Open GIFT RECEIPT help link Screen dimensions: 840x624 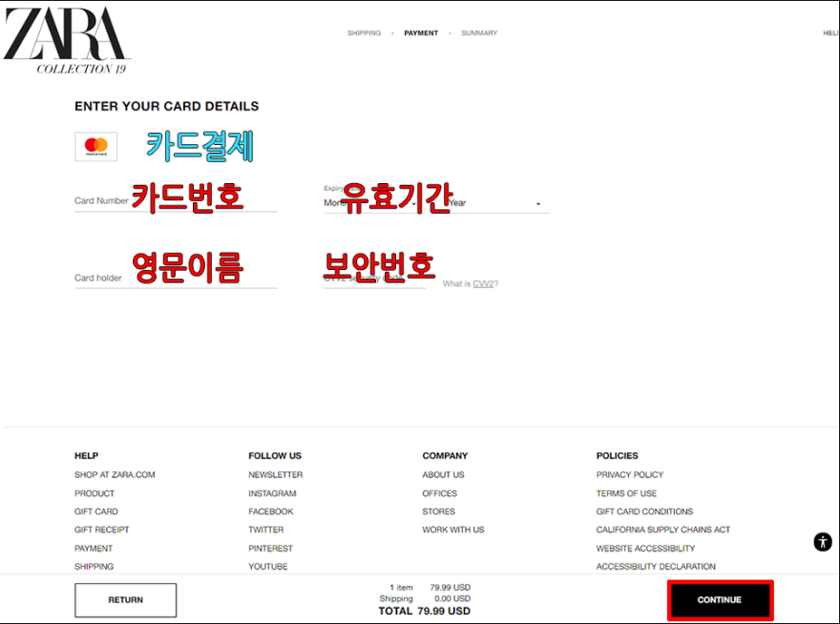[102, 530]
